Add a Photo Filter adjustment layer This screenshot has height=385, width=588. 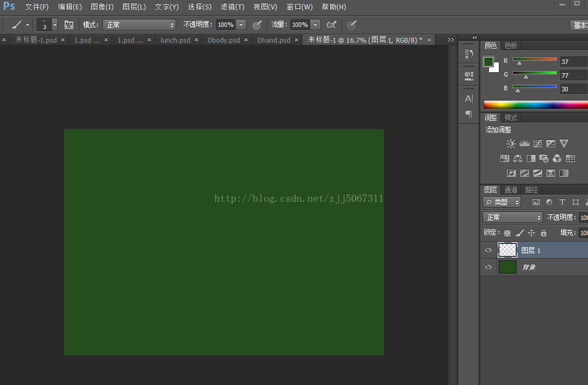tap(544, 159)
